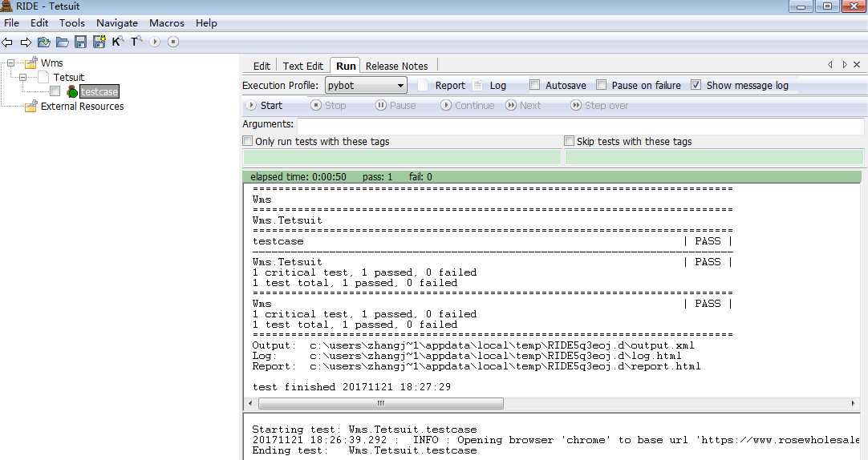Click the testcase robot icon

tap(72, 92)
